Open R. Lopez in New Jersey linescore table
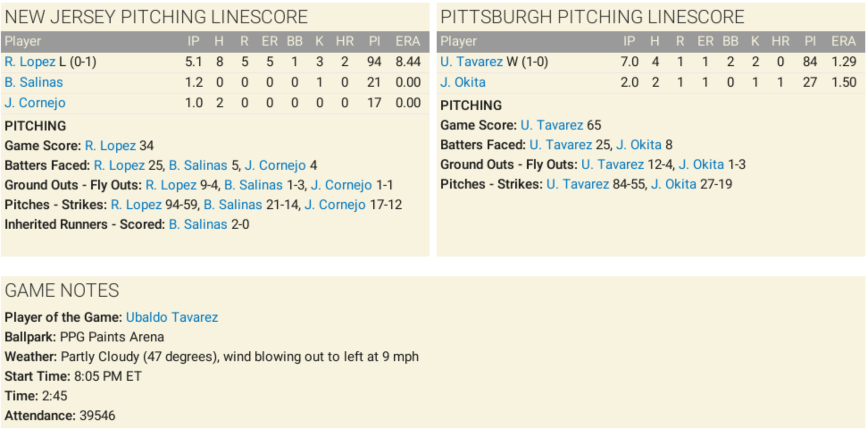This screenshot has width=868, height=429. click(30, 62)
